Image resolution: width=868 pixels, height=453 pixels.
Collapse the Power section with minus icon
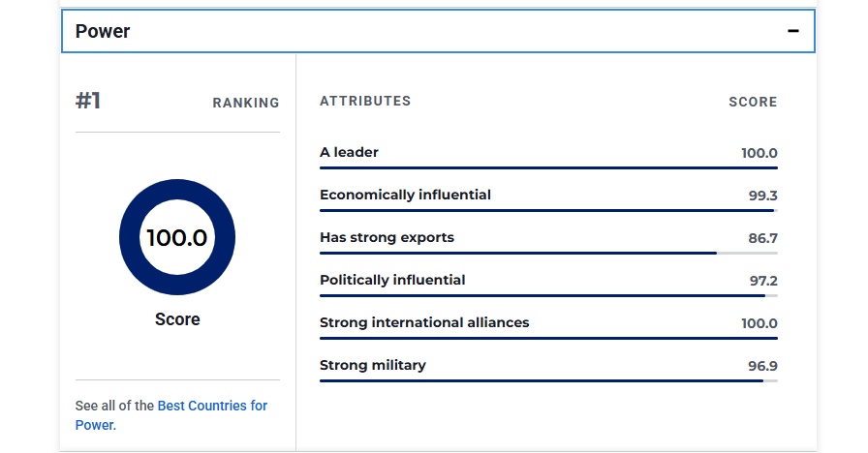click(x=793, y=31)
